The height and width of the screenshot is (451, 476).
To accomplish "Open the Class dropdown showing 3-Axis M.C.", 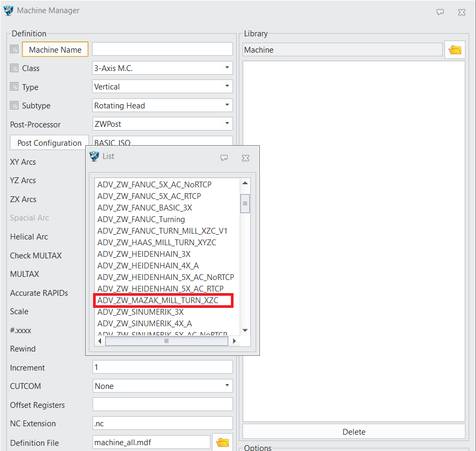I will click(163, 68).
